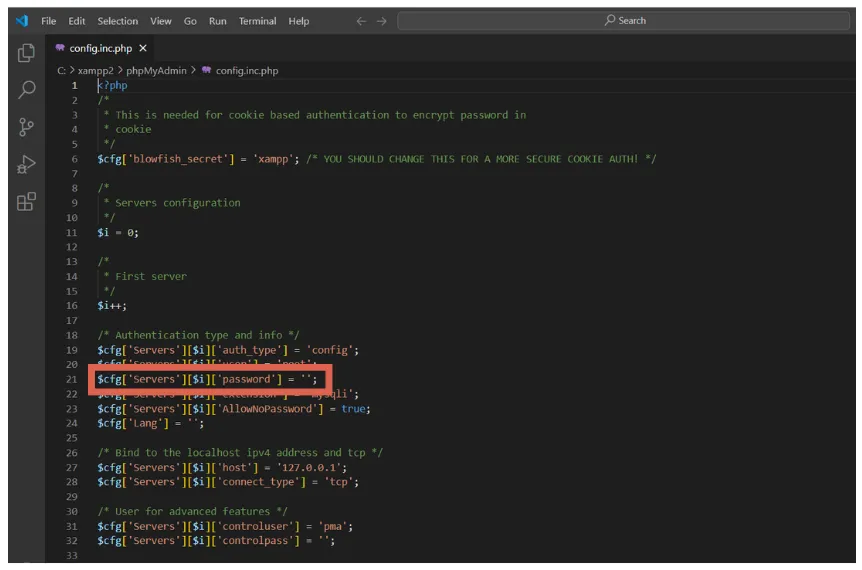Click the 'auth_type' key text
862x570 pixels.
pos(252,350)
